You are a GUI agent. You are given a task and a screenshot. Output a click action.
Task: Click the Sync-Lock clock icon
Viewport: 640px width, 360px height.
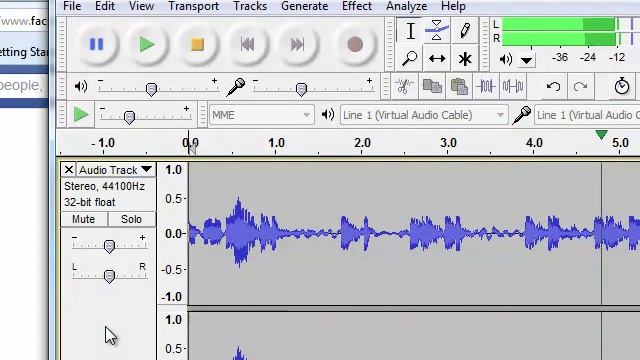pos(622,87)
